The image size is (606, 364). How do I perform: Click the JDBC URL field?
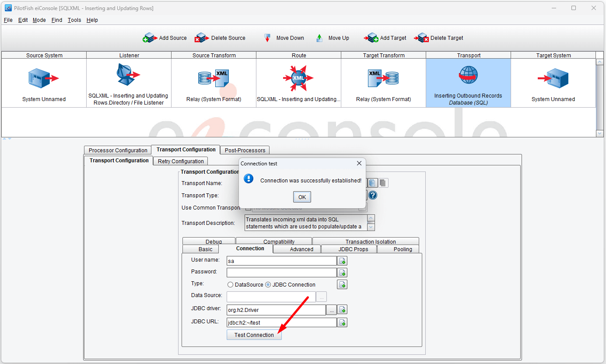coord(281,322)
